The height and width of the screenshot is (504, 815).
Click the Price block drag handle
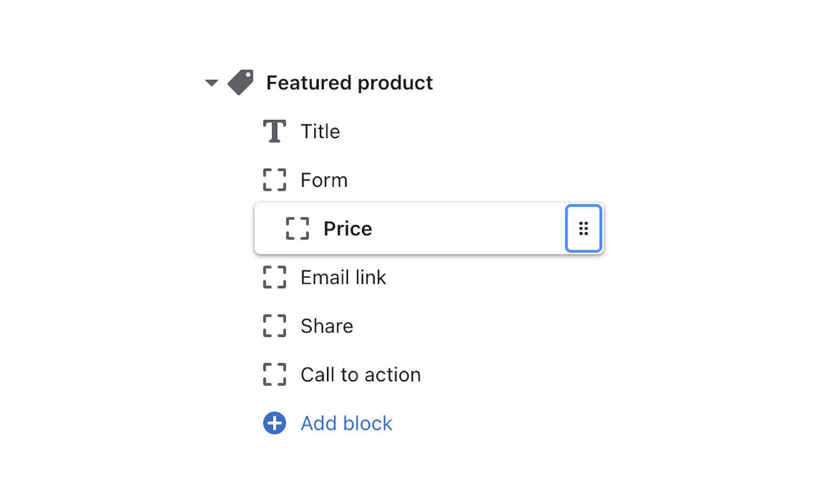tap(583, 228)
